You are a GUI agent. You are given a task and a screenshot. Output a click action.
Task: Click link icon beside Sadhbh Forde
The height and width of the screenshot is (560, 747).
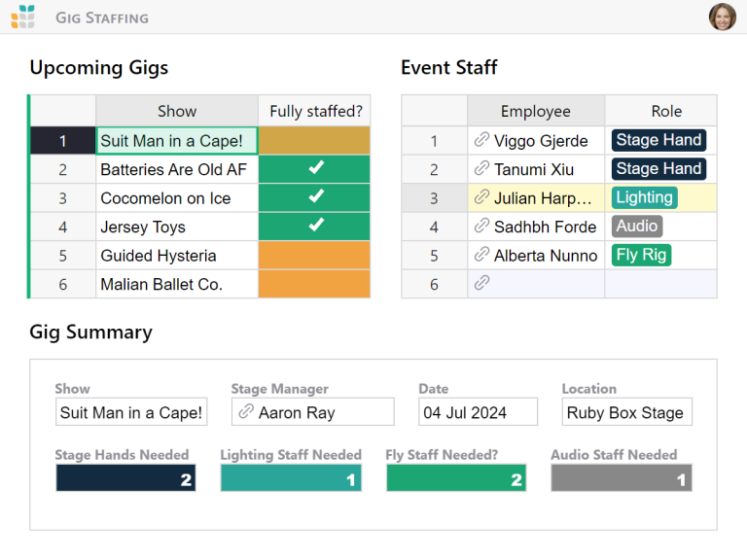(x=481, y=227)
